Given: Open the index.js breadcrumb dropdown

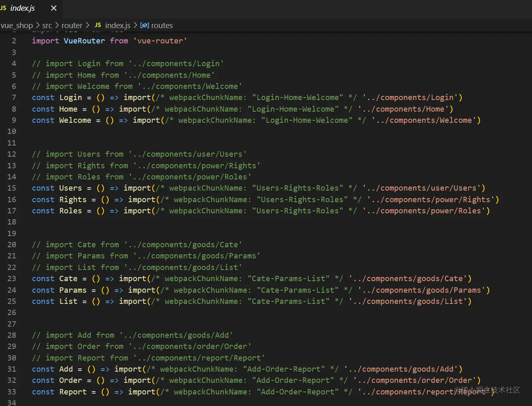Looking at the screenshot, I should pos(117,25).
